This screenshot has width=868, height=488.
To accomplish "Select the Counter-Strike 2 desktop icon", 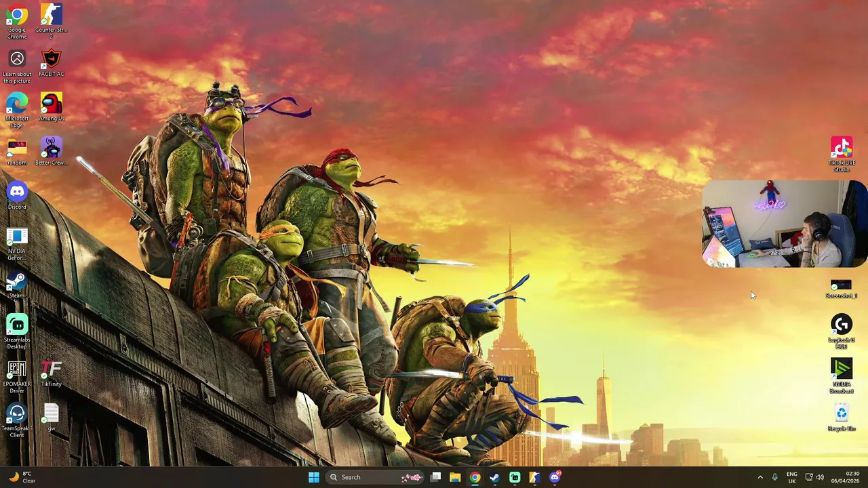I will coord(51,21).
